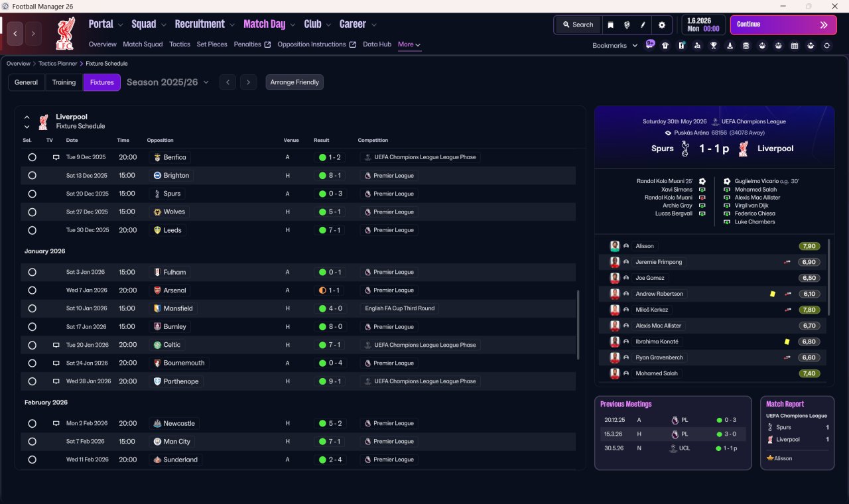Go forward using the right arrow navigation button
The width and height of the screenshot is (849, 504).
33,33
